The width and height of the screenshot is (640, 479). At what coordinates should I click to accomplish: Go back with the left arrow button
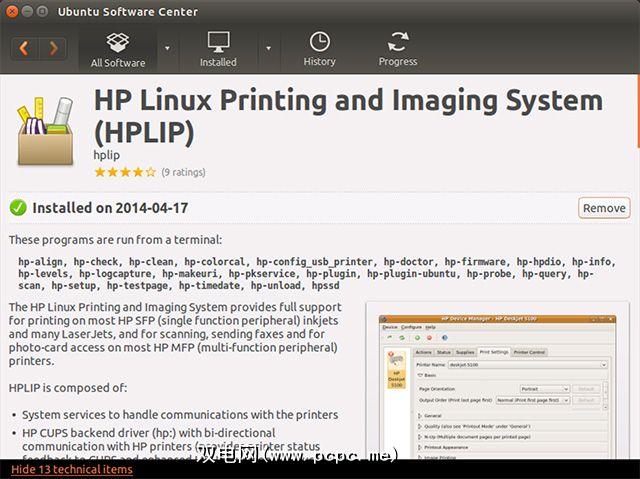click(24, 49)
